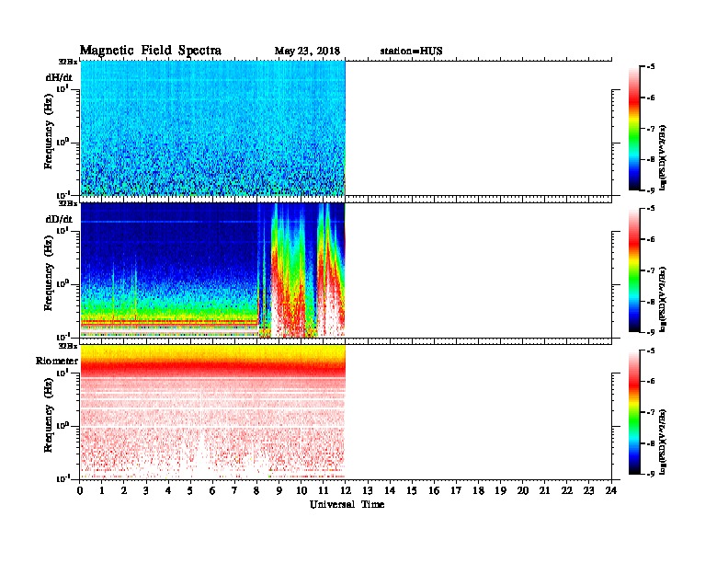Screen dimensions: 728x563
Task: Click hour '24' on the Universal Time axis
Action: [x=611, y=490]
